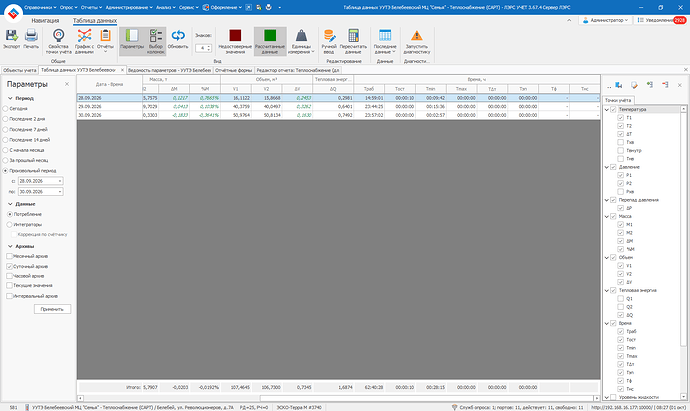Open Последние данные dropdown

[385, 41]
